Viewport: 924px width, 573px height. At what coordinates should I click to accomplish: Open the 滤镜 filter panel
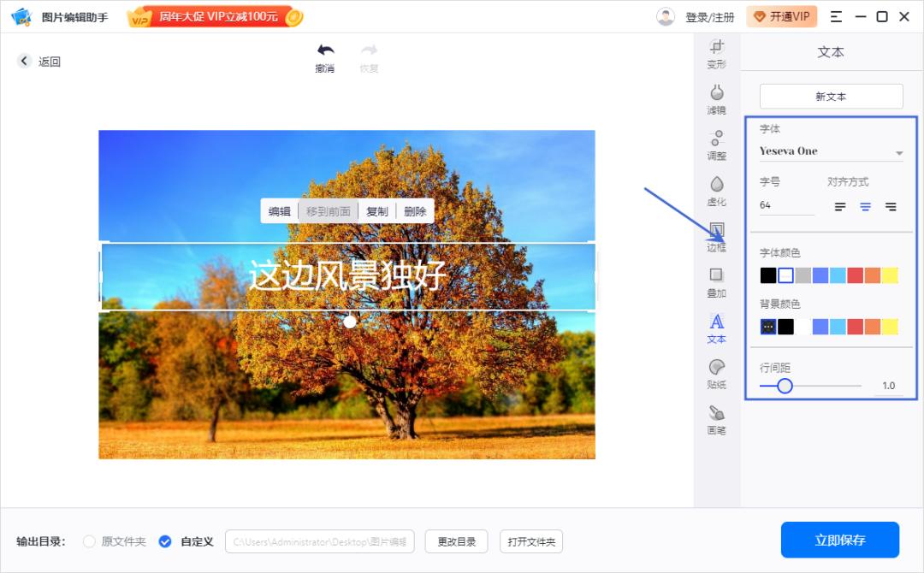click(x=716, y=98)
